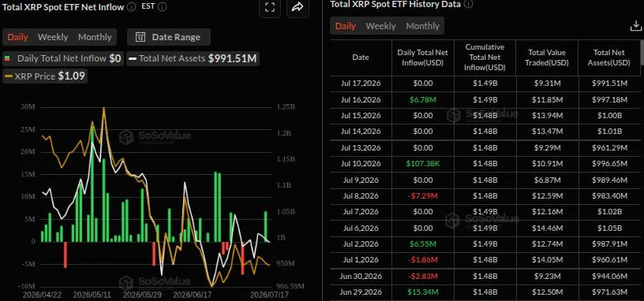Select the Jul 15,2026 date cell
Screen dimensions: 644x301
click(361, 115)
